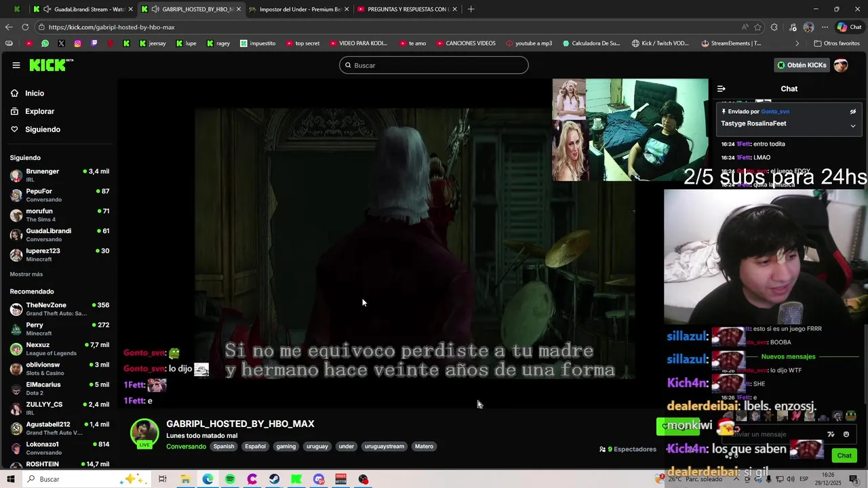Focus the Buscar search field
The height and width of the screenshot is (488, 868).
click(x=434, y=65)
